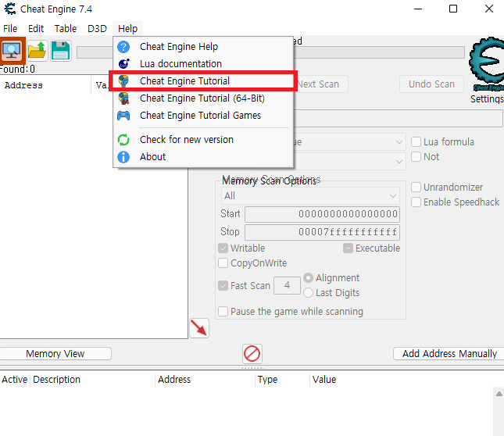504x436 pixels.
Task: Click the floppy disk save icon
Action: coord(61,51)
